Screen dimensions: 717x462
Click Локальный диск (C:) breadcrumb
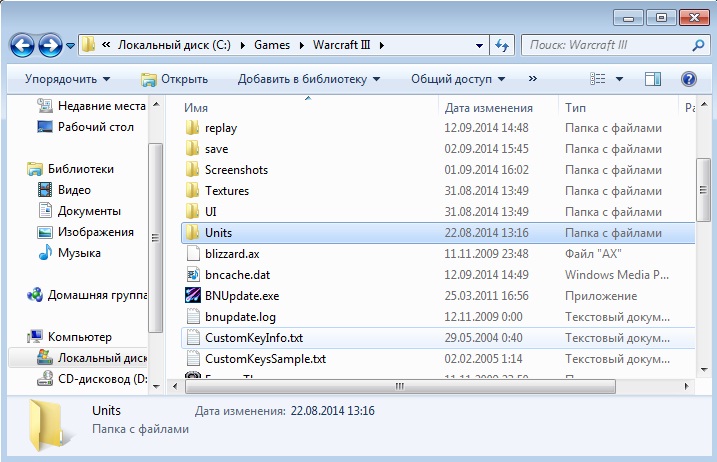174,45
